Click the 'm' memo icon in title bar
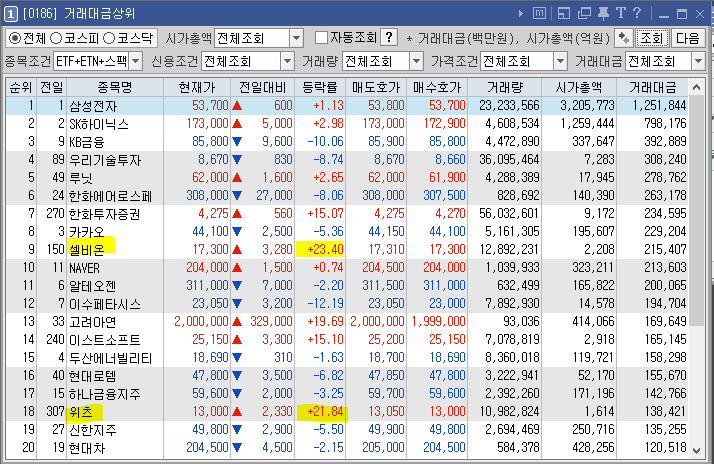This screenshot has height=464, width=714. 540,14
